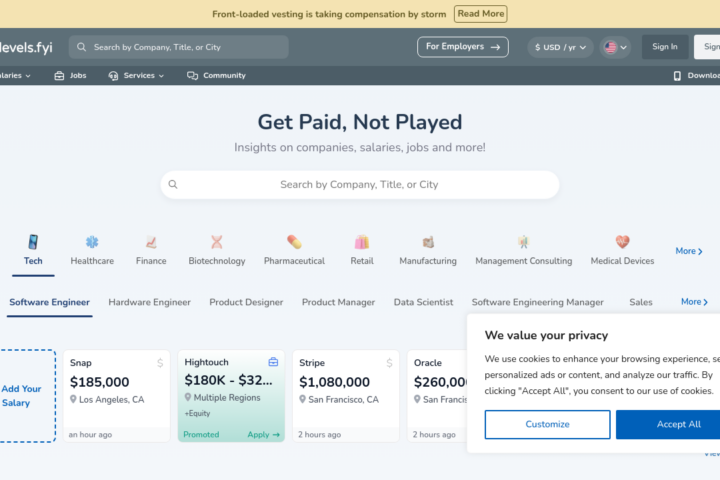Switch to the Hardware Engineer tab
This screenshot has width=720, height=480.
(149, 302)
